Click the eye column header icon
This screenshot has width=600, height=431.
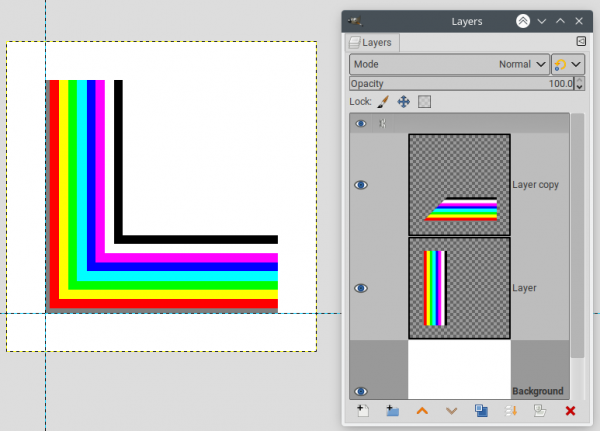(x=361, y=123)
